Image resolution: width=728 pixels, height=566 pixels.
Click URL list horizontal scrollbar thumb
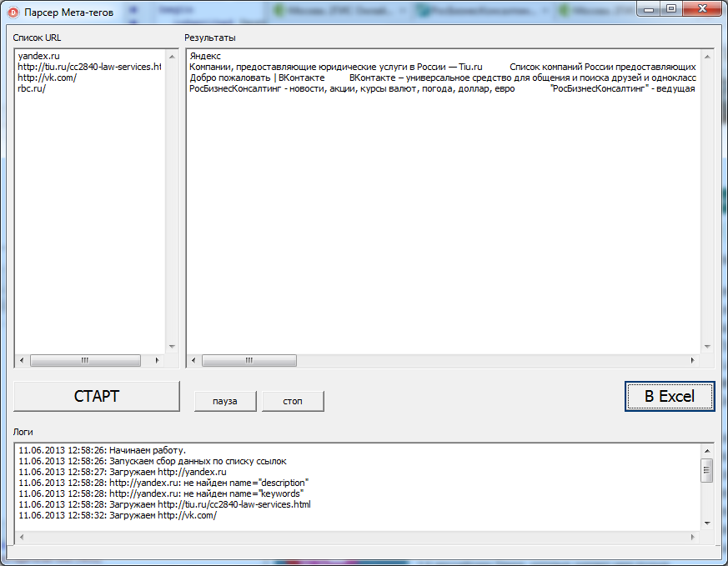click(85, 360)
